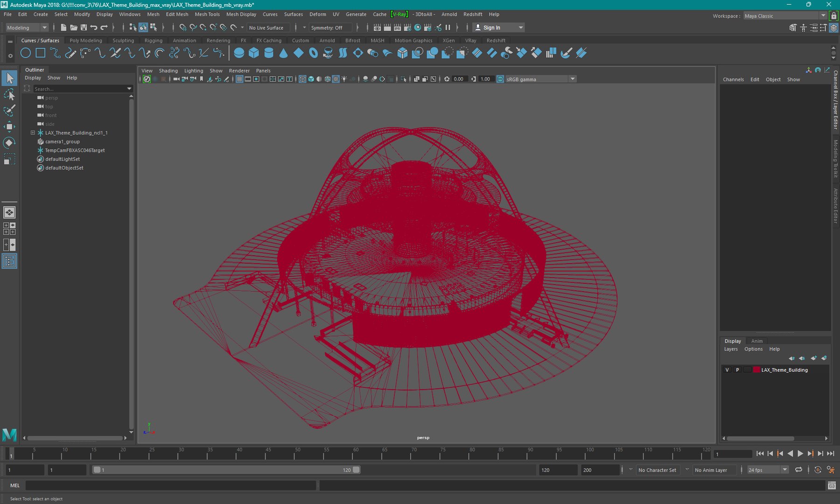The width and height of the screenshot is (840, 504).
Task: Open the 24 fps frame rate dropdown
Action: click(768, 470)
